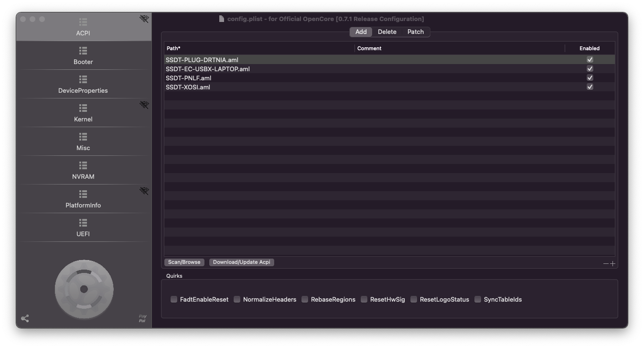This screenshot has height=348, width=644.
Task: Open the UEFI section
Action: pyautogui.click(x=83, y=228)
